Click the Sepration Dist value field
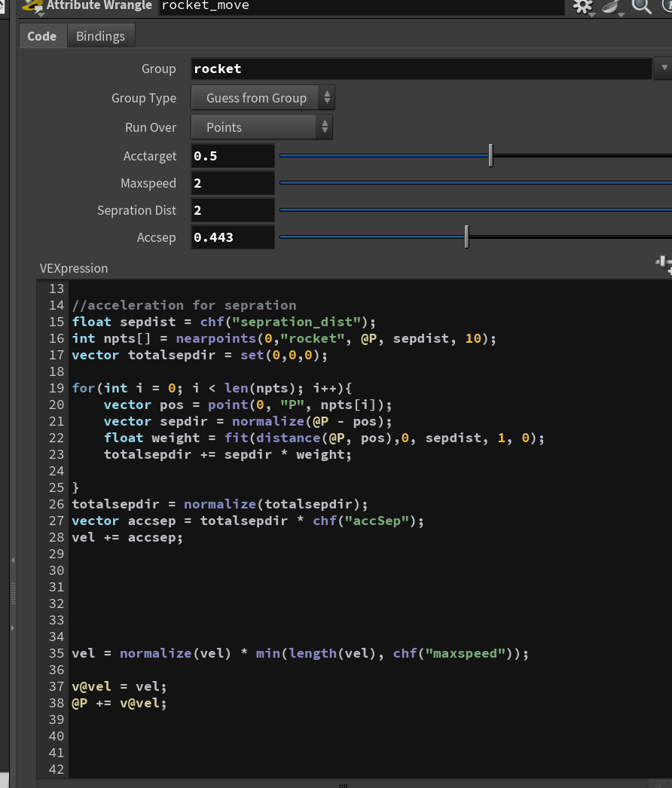Viewport: 672px width, 788px height. 232,210
